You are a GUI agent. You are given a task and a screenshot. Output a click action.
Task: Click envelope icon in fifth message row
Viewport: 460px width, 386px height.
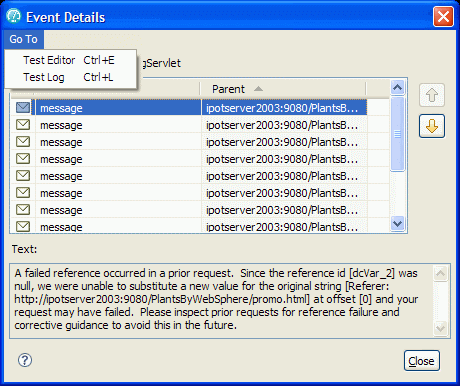click(x=23, y=176)
